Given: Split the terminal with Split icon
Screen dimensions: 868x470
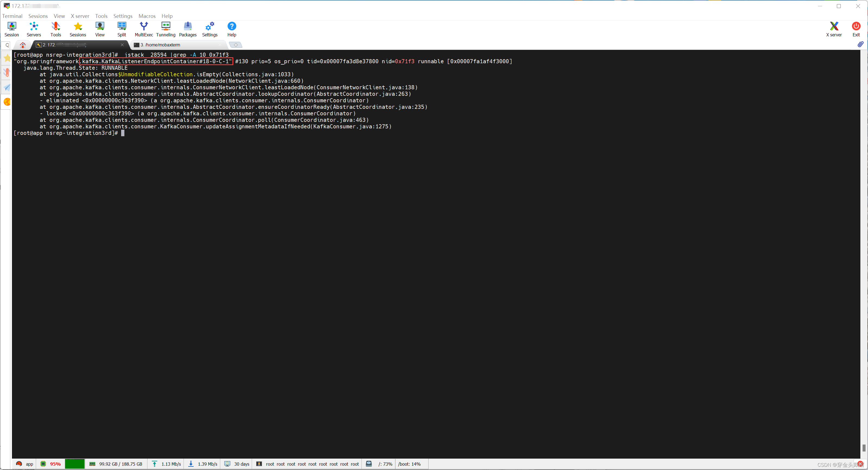Looking at the screenshot, I should pos(122,29).
